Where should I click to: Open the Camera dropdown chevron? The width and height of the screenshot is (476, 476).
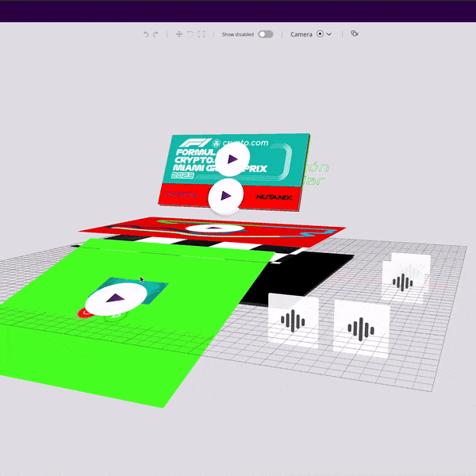coord(329,34)
